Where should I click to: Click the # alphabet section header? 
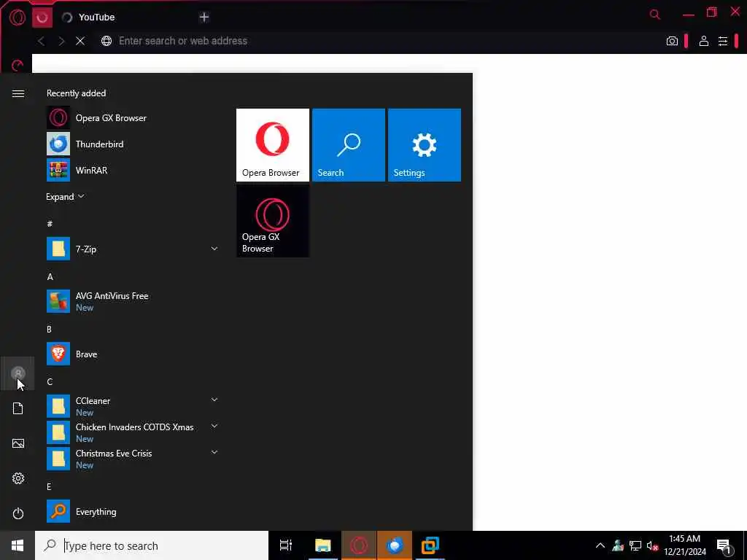coord(50,223)
